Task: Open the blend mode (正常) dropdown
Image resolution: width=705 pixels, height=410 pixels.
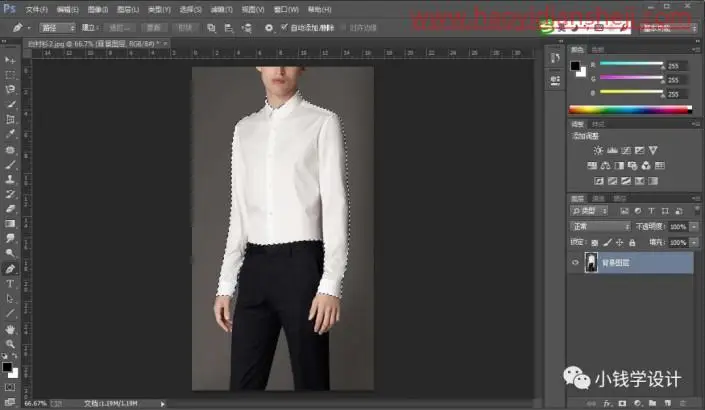Action: 600,227
